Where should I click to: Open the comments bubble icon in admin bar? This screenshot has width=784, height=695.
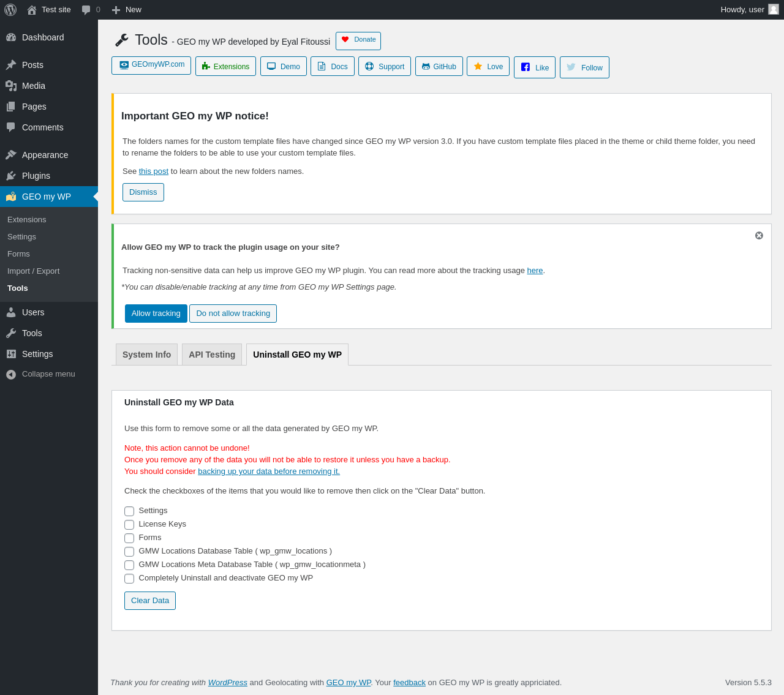tap(86, 10)
